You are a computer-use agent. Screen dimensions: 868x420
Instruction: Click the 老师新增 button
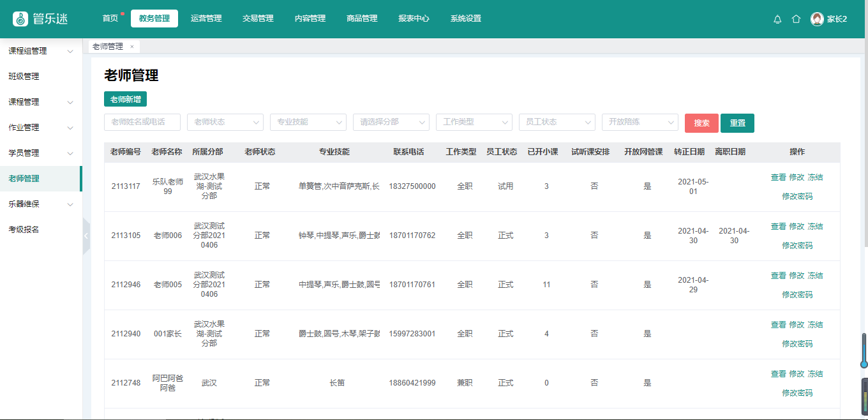[125, 100]
